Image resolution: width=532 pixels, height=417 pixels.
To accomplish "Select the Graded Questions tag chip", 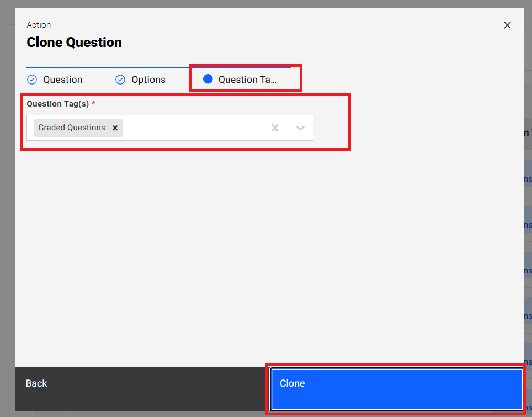I will coord(72,128).
